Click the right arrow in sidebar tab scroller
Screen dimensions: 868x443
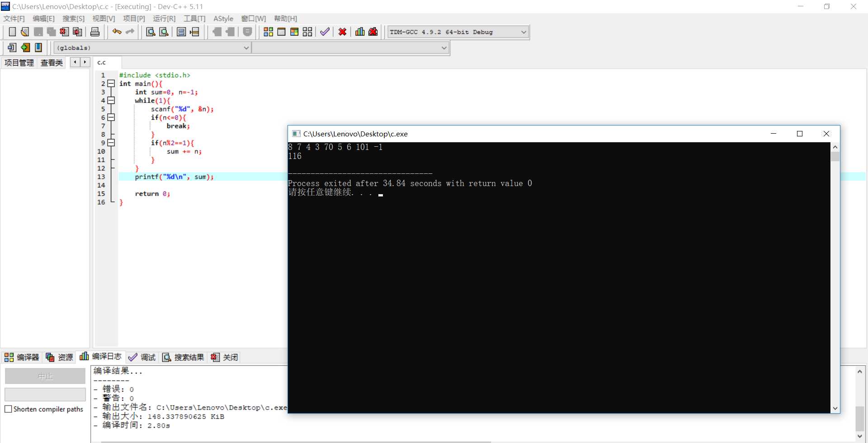pyautogui.click(x=85, y=62)
